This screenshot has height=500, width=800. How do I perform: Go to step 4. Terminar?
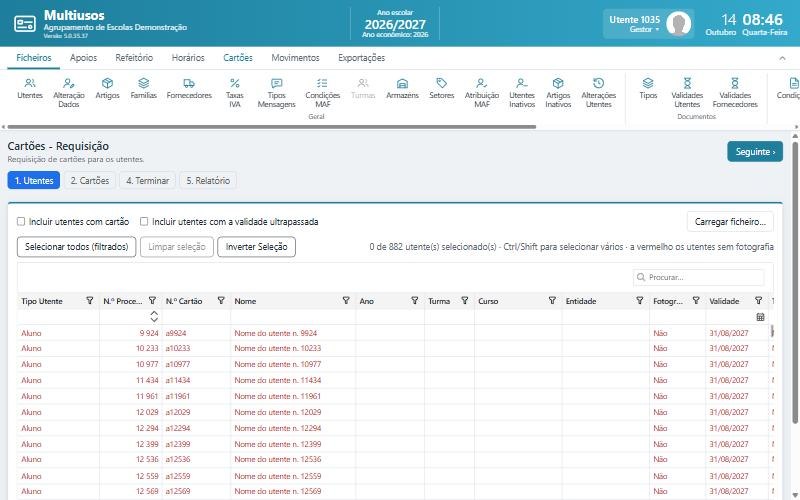(147, 181)
